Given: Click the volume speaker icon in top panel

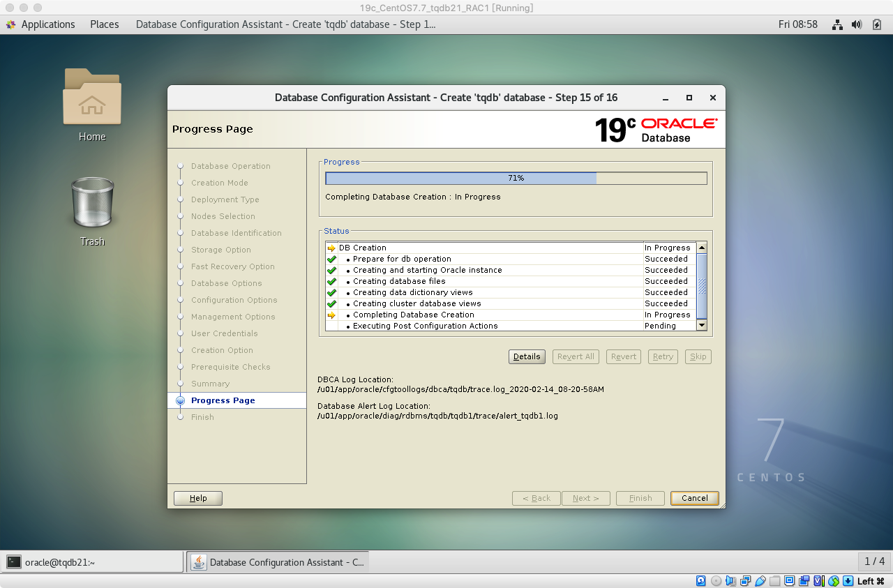Looking at the screenshot, I should coord(857,24).
